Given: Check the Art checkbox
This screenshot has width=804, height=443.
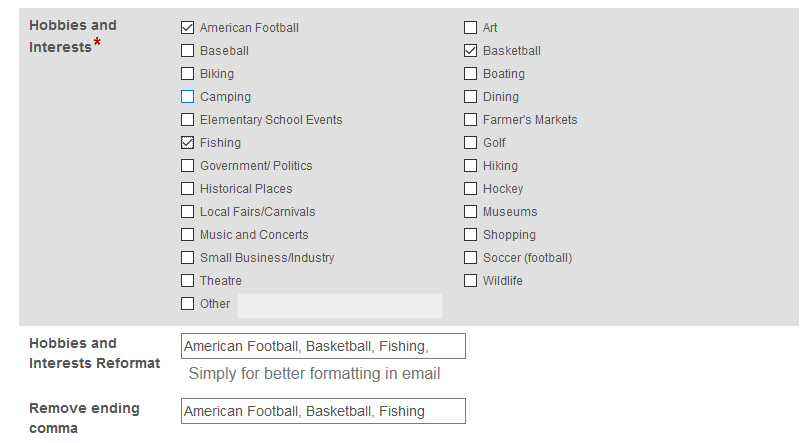Looking at the screenshot, I should [x=470, y=28].
